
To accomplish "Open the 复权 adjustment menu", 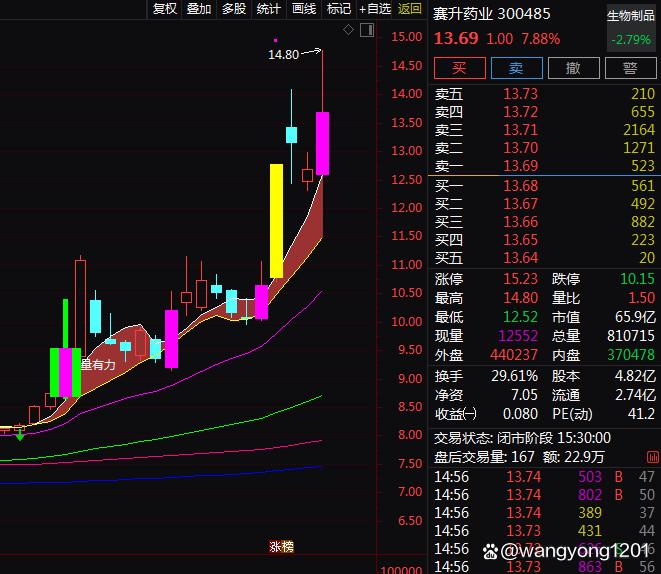I will [164, 9].
